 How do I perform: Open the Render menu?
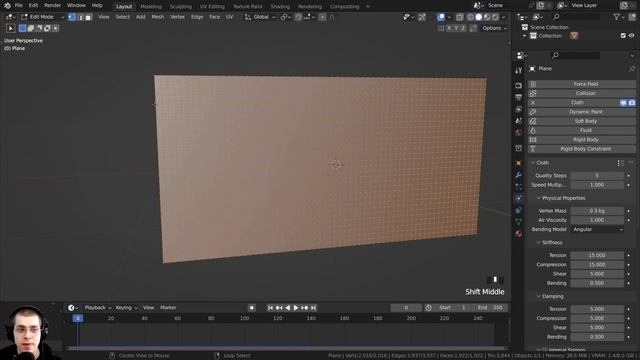coord(52,6)
